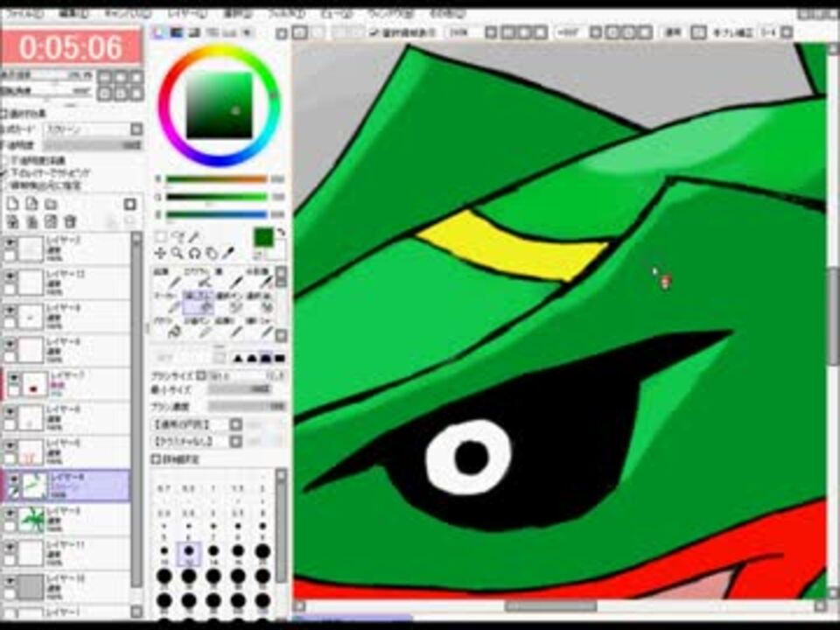Open the brush texture dropdown
The height and width of the screenshot is (630, 840).
pos(235,441)
